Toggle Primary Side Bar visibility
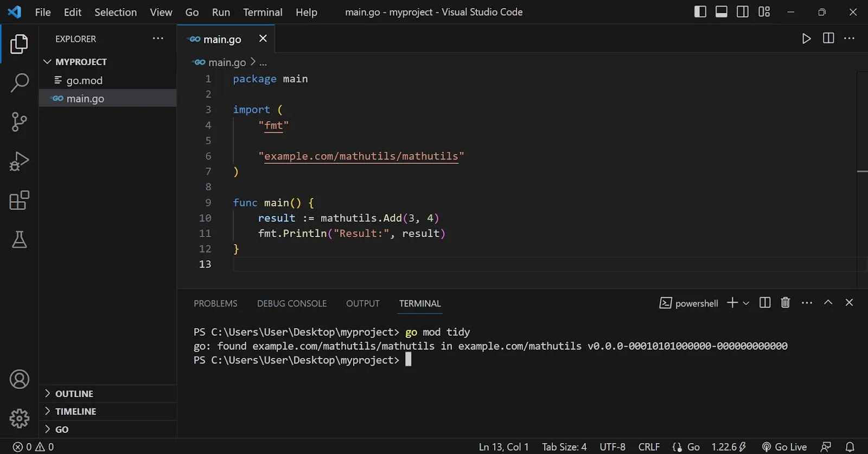 [x=700, y=12]
